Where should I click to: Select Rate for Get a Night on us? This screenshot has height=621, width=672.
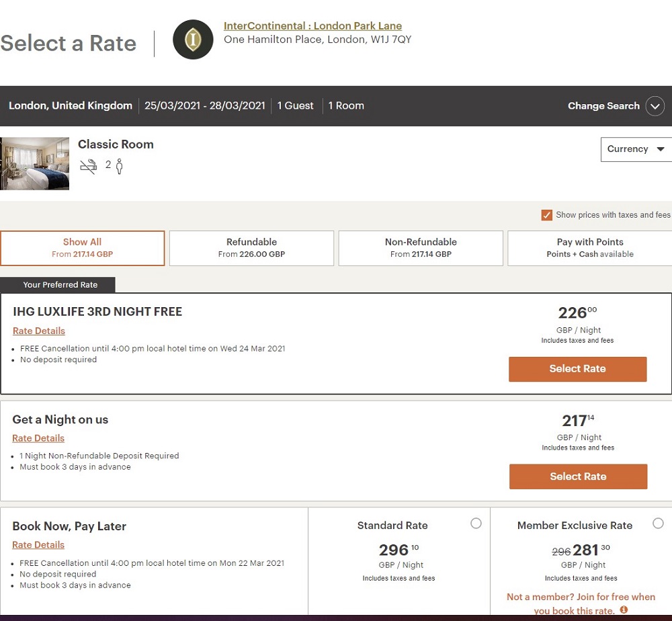(x=578, y=477)
